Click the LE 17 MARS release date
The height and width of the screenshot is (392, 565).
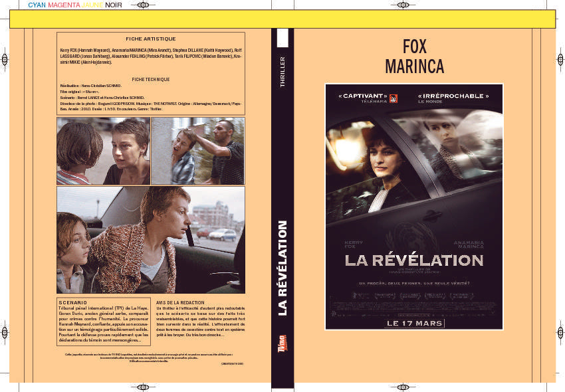pyautogui.click(x=414, y=323)
